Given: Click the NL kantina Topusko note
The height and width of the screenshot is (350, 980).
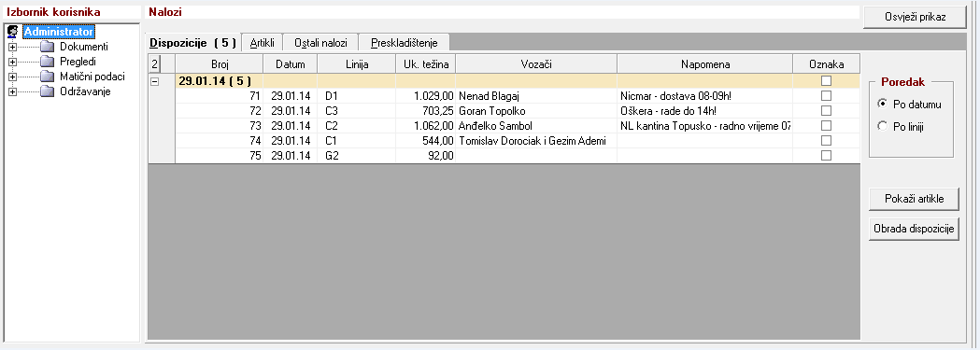Looking at the screenshot, I should (x=705, y=126).
